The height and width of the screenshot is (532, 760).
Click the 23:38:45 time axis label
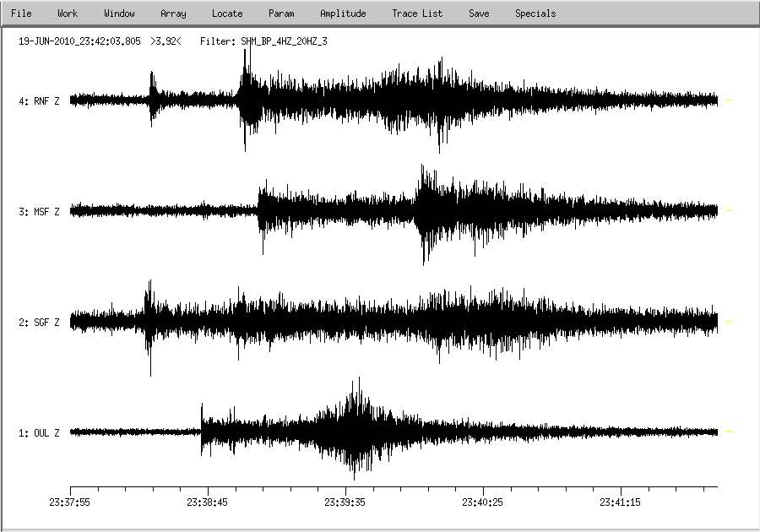click(x=208, y=502)
